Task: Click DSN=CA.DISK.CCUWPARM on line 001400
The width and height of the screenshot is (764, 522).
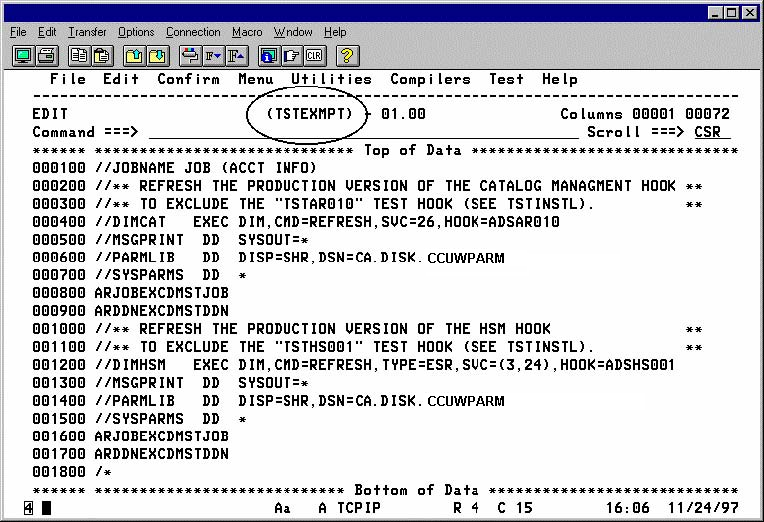Action: pos(411,401)
